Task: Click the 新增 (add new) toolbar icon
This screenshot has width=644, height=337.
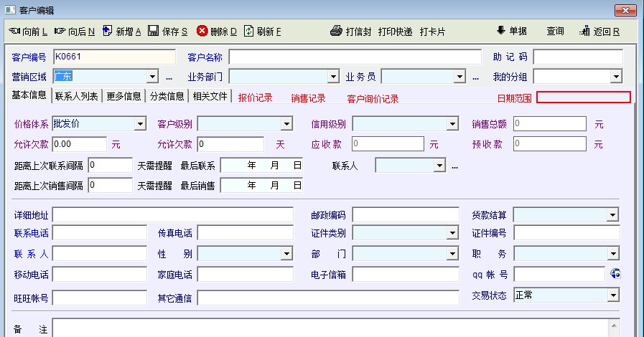Action: [108, 32]
